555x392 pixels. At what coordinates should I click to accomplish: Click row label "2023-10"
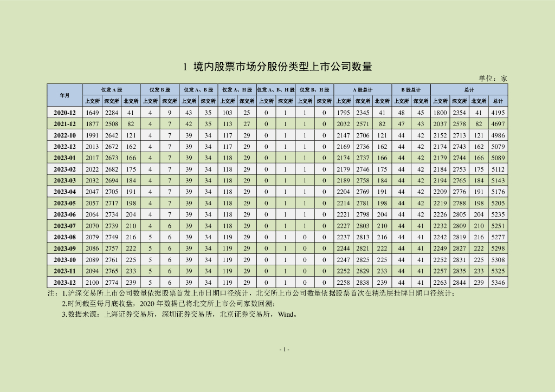[65, 260]
